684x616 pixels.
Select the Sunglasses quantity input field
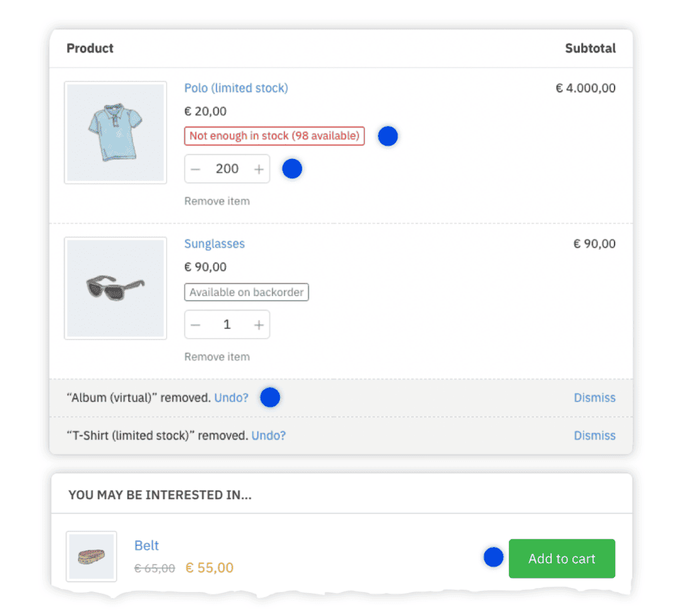click(x=227, y=324)
